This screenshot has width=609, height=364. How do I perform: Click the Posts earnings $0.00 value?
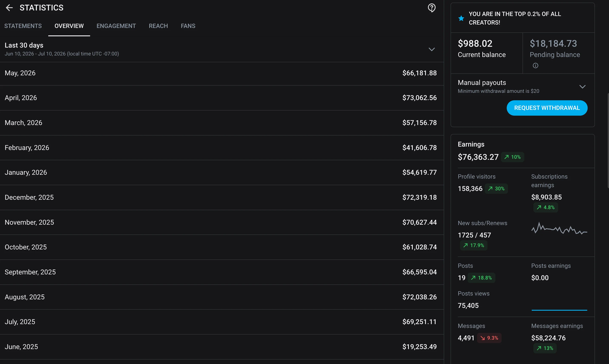(x=540, y=278)
